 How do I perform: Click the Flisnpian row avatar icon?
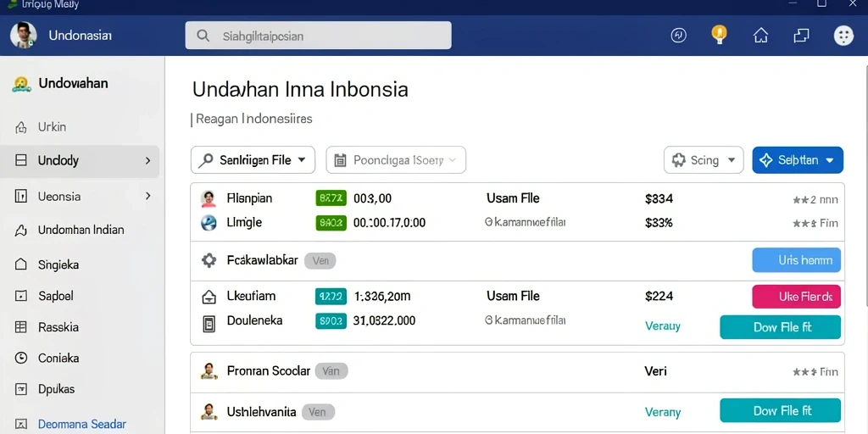coord(209,198)
